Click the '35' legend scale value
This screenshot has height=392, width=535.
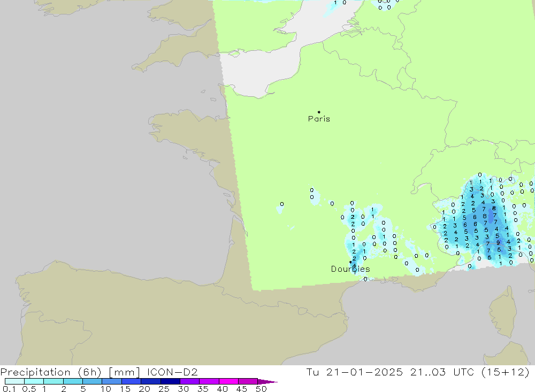203,389
